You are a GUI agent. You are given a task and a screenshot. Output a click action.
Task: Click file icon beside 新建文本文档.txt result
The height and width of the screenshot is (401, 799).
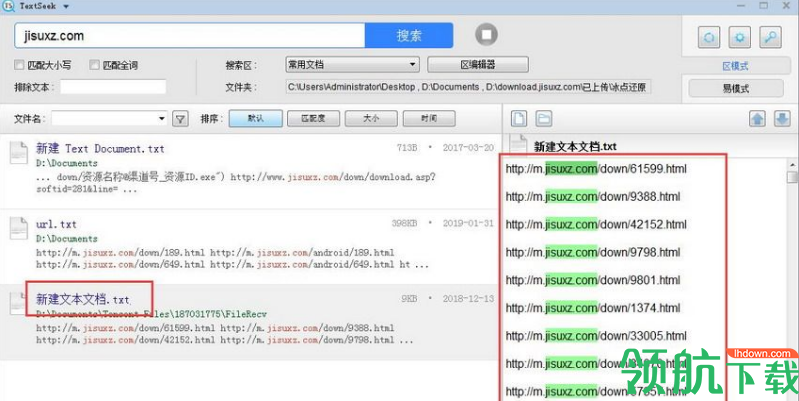point(18,304)
